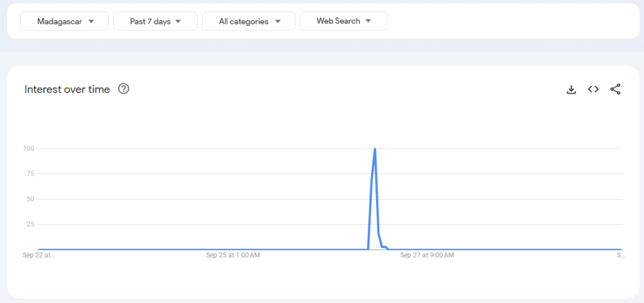Image resolution: width=644 pixels, height=303 pixels.
Task: Open the embed code icon
Action: pos(593,89)
